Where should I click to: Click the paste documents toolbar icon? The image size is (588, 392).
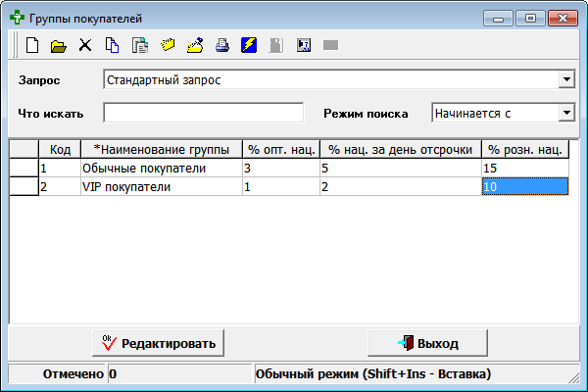140,45
